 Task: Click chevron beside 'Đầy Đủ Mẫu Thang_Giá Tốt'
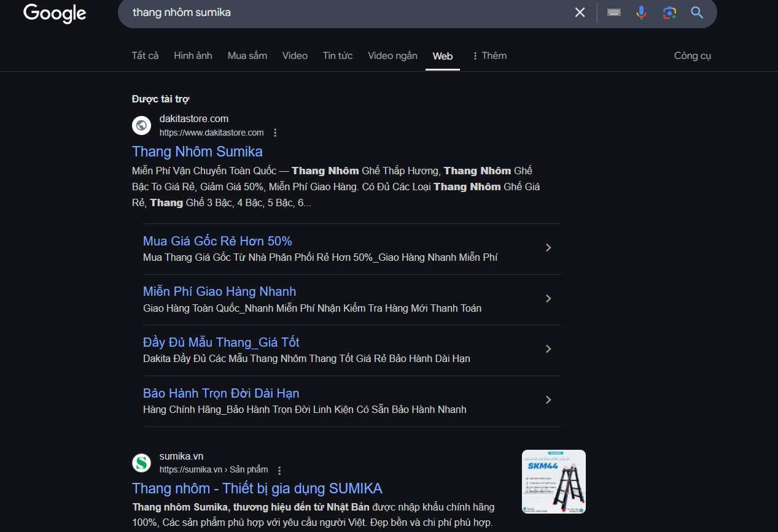click(x=548, y=349)
